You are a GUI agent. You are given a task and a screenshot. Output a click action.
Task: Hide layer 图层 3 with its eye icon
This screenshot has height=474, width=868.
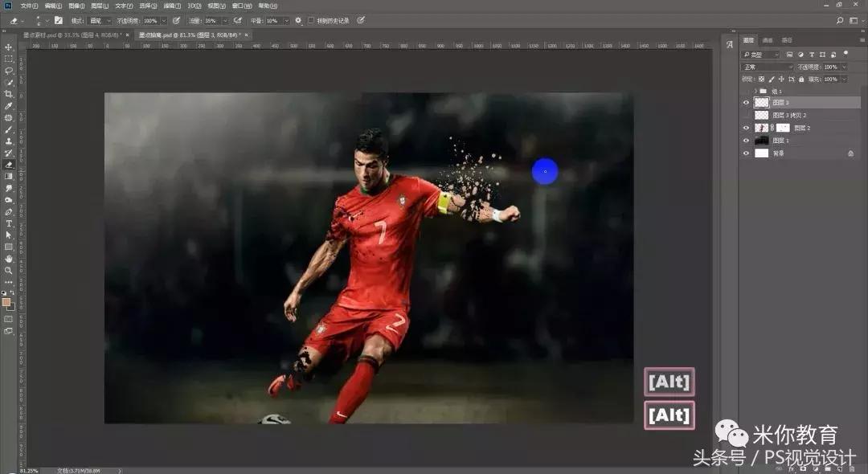pyautogui.click(x=746, y=103)
